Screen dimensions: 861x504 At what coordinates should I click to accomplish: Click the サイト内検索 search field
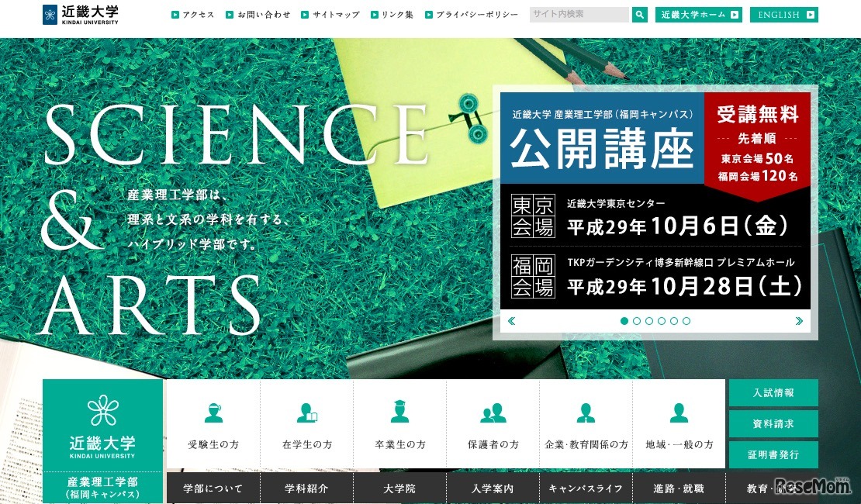click(x=579, y=15)
